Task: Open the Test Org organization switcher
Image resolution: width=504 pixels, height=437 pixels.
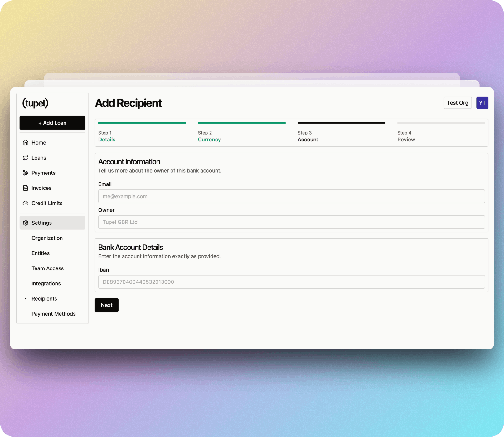Action: (457, 103)
